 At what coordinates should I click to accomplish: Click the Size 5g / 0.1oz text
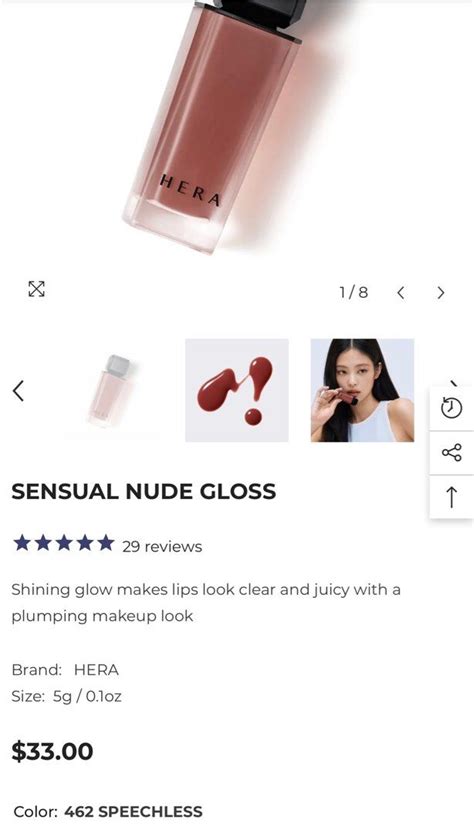(66, 696)
